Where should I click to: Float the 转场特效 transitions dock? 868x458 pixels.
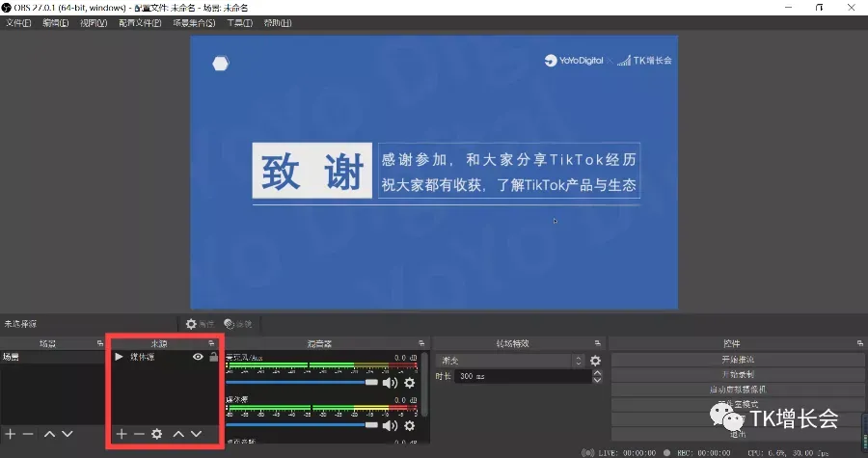coord(597,343)
